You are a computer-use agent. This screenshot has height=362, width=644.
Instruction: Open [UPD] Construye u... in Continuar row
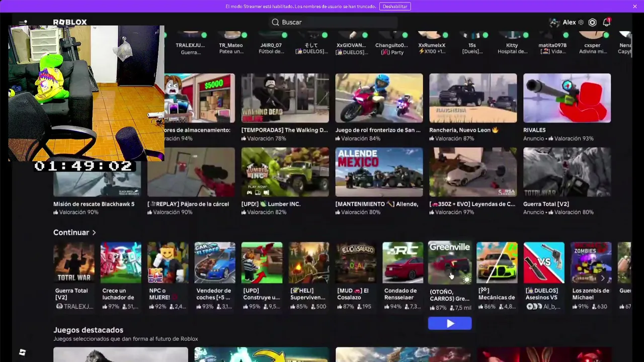262,263
